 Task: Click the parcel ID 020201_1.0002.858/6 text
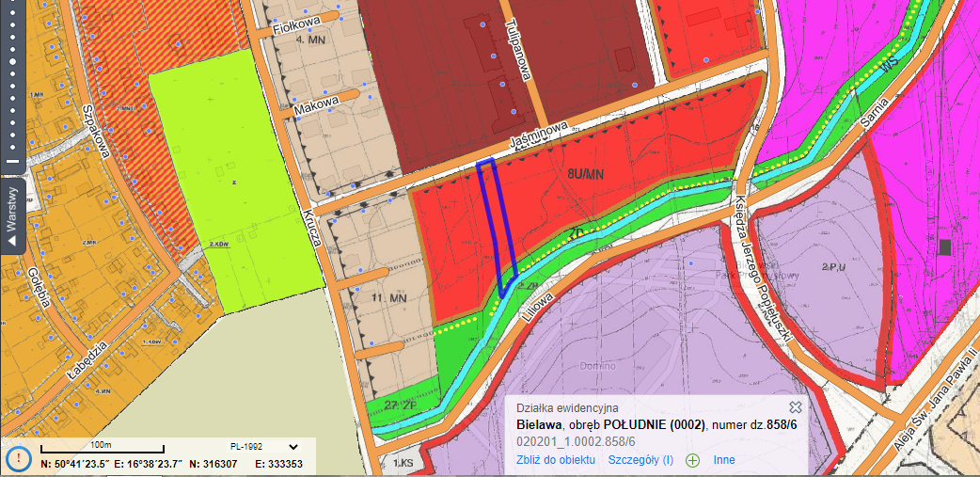576,440
